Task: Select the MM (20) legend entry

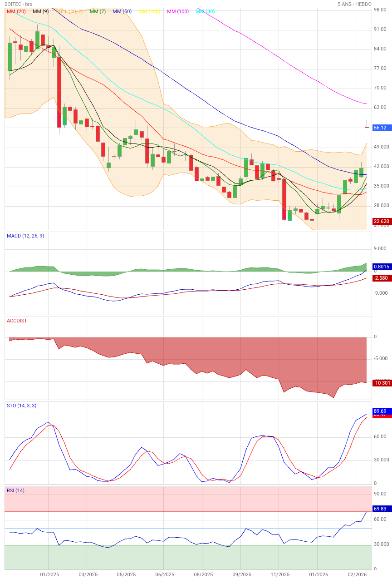Action: tap(16, 11)
